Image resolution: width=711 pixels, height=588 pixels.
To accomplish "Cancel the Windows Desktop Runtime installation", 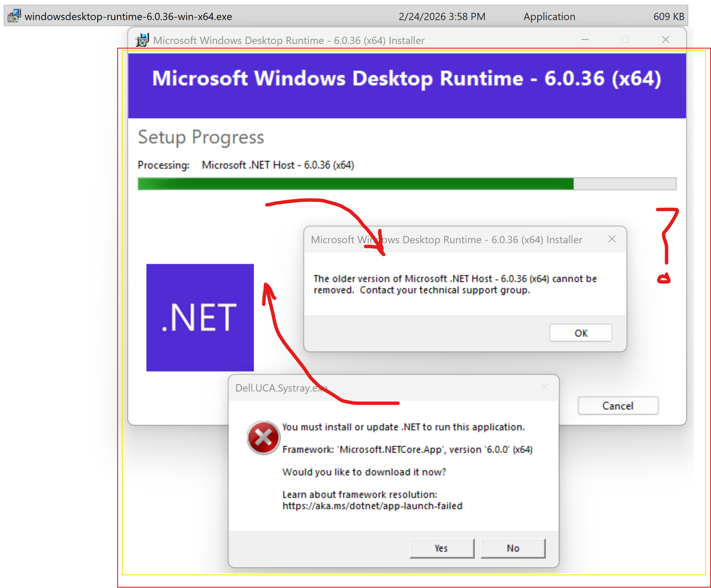I will [x=618, y=406].
